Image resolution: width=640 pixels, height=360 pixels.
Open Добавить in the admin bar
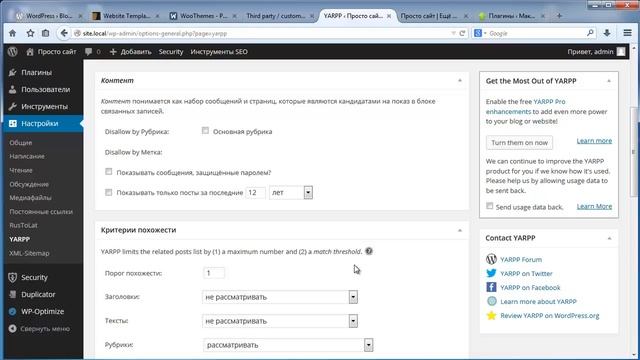(x=131, y=52)
